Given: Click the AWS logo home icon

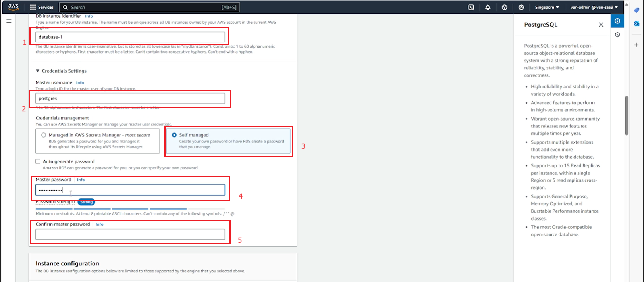Looking at the screenshot, I should (x=13, y=7).
